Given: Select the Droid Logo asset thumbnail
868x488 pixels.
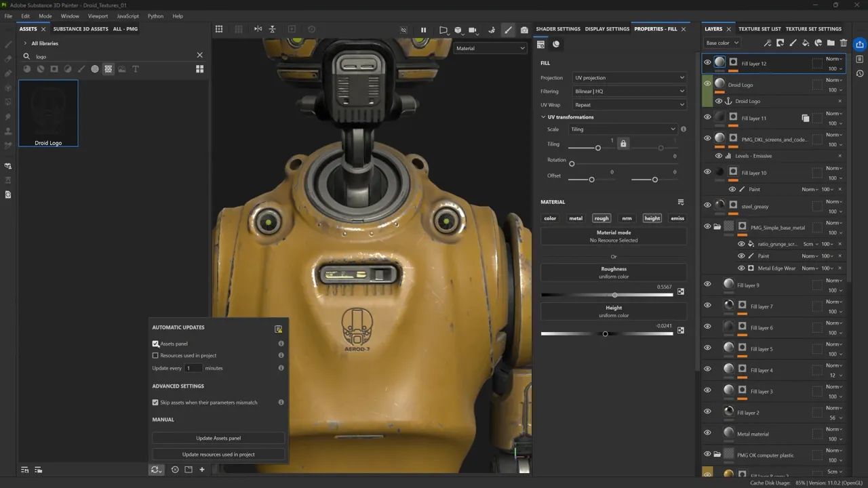Looking at the screenshot, I should 48,113.
